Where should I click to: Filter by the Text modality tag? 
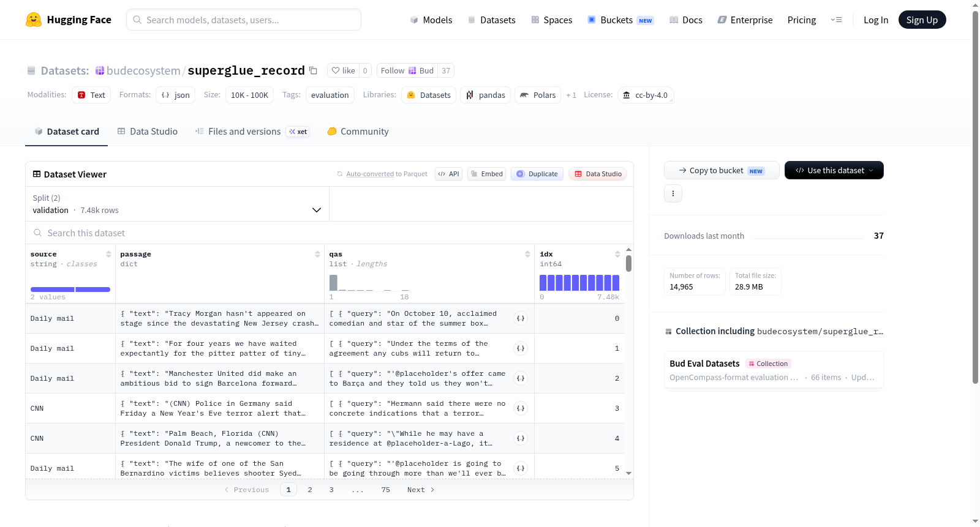[x=91, y=95]
